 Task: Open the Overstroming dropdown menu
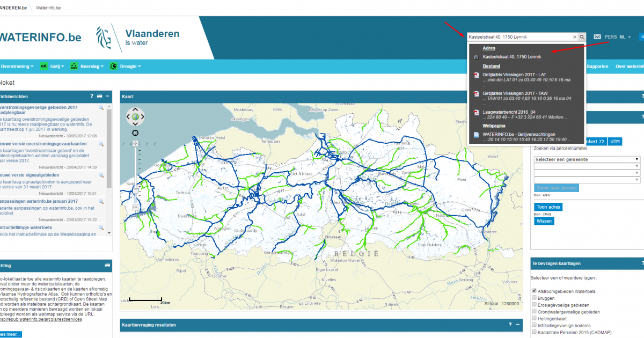(x=17, y=67)
